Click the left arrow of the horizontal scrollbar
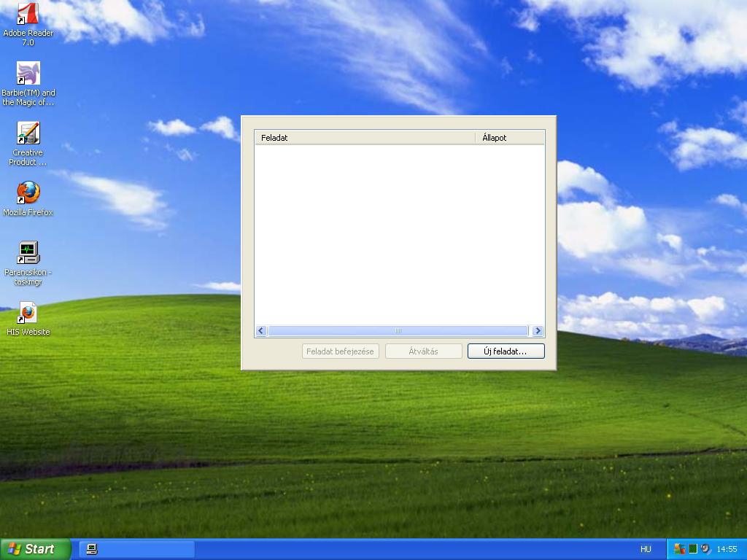This screenshot has width=747, height=560. [x=261, y=331]
